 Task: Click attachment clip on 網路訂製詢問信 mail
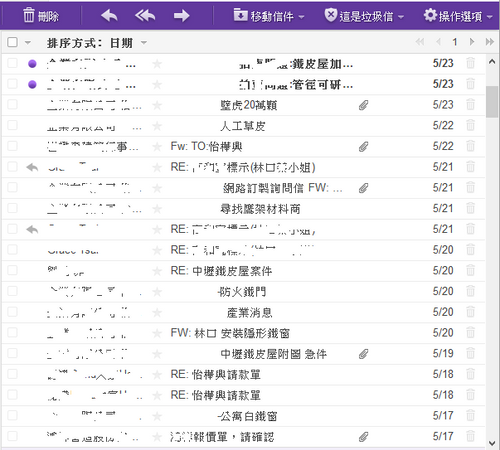363,188
